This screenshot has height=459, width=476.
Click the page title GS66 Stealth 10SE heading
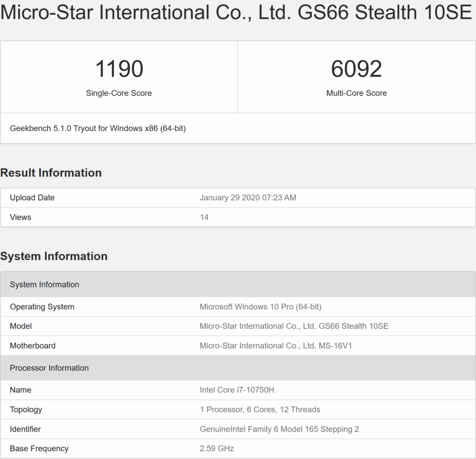coord(236,13)
